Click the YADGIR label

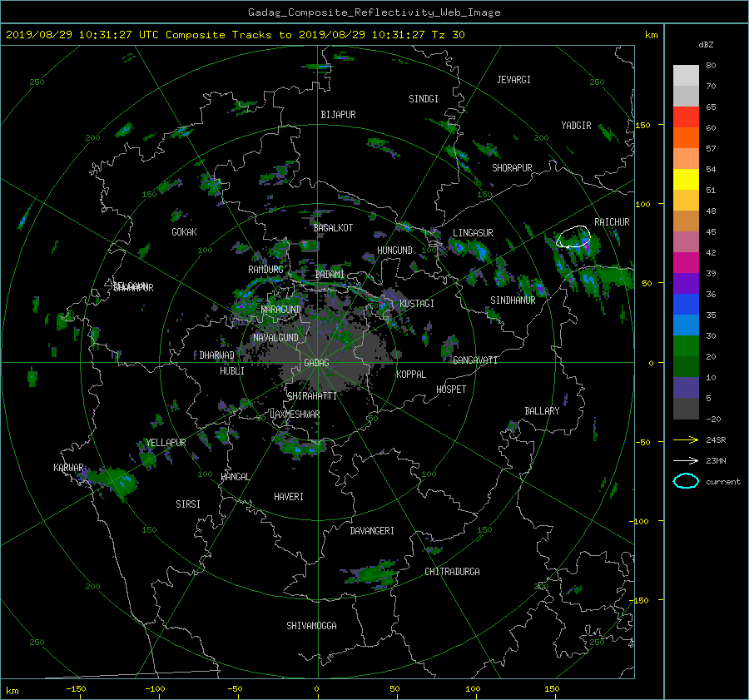click(576, 126)
